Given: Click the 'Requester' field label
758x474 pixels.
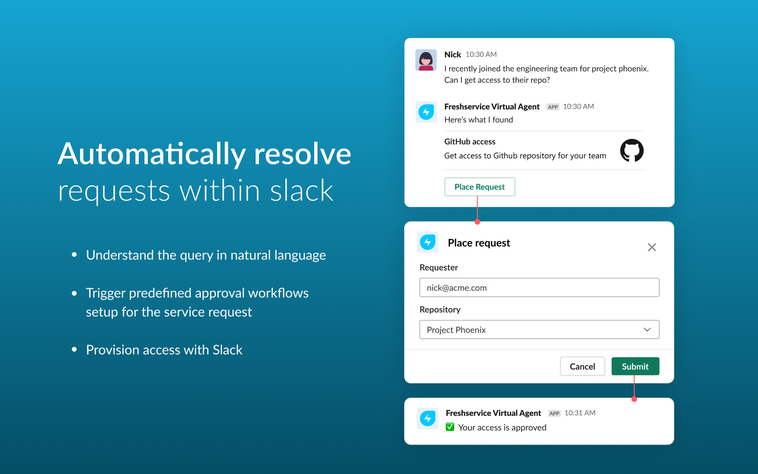Looking at the screenshot, I should point(438,267).
